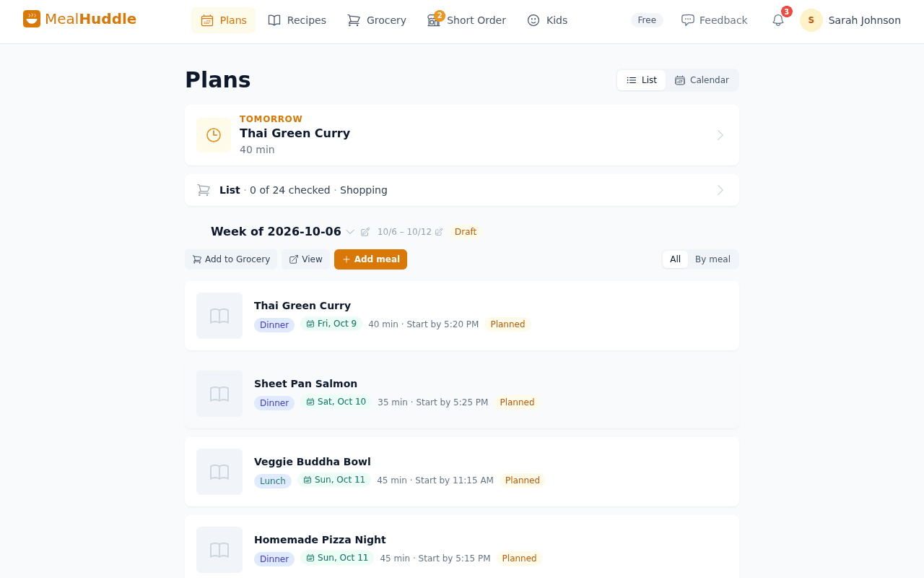Edit the week name pencil icon

pyautogui.click(x=365, y=232)
